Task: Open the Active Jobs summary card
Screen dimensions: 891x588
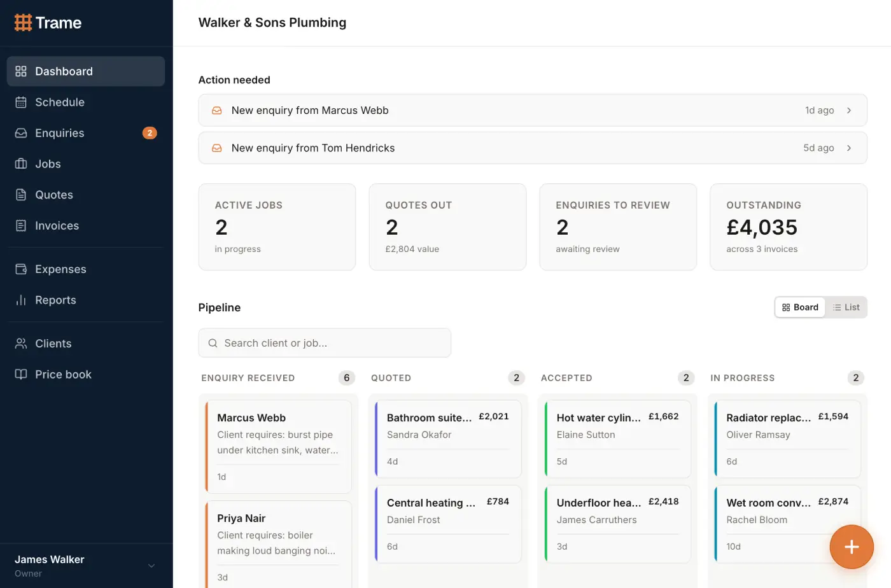Action: (277, 227)
